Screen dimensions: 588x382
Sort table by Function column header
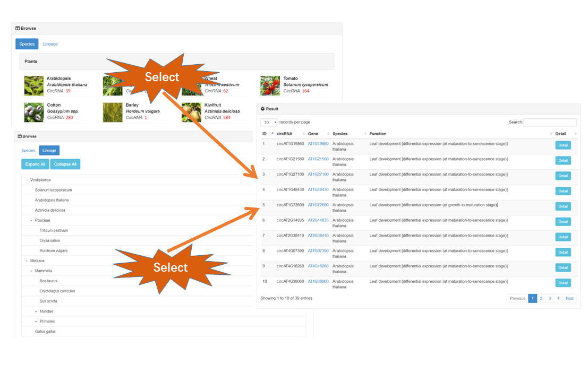click(378, 134)
